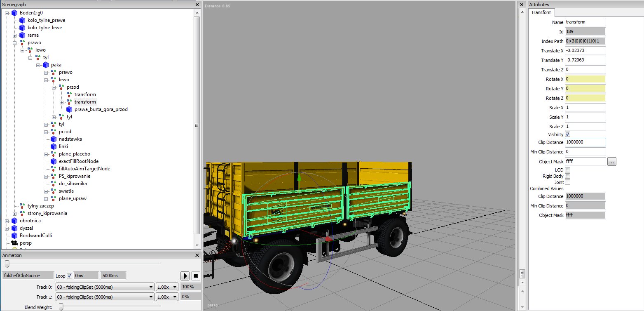Open the Track 0 speed 1.00x dropdown
This screenshot has width=644, height=311.
[x=167, y=287]
